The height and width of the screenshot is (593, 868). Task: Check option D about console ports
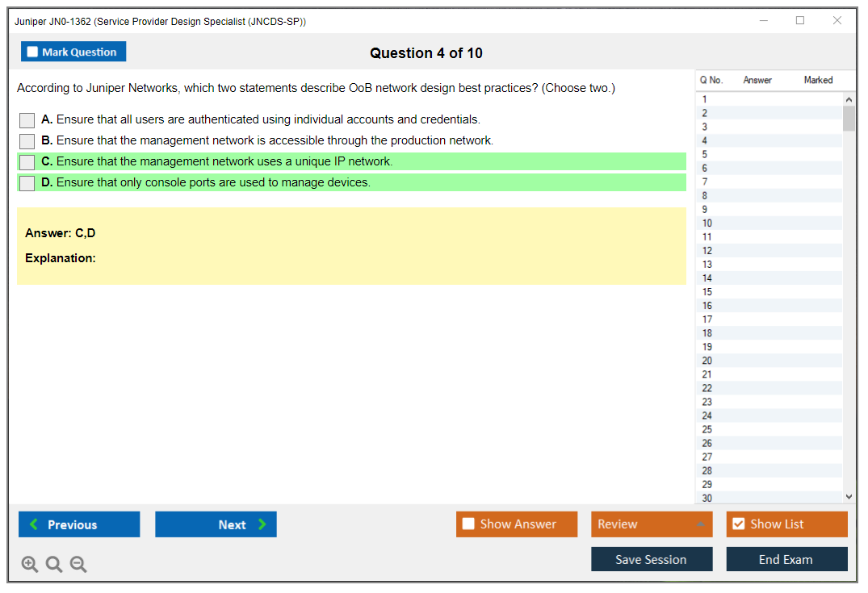27,183
